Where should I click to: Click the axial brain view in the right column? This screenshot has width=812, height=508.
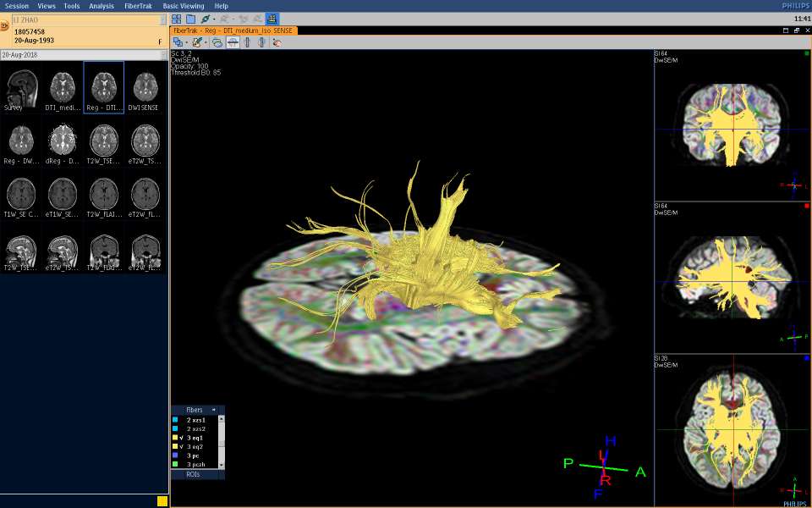point(732,430)
